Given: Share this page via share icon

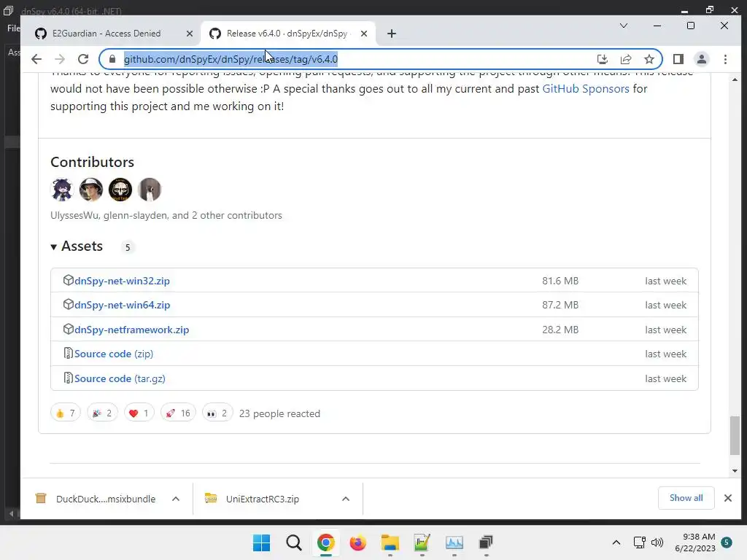Looking at the screenshot, I should point(625,59).
